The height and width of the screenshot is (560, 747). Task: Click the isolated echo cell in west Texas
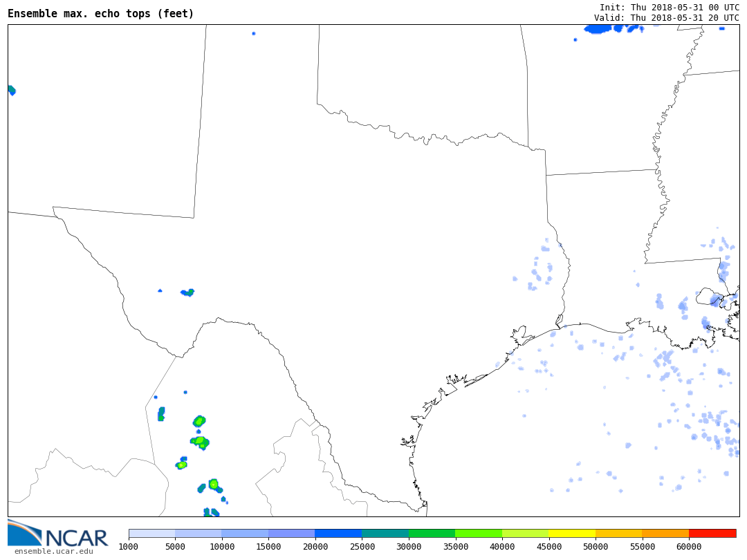coord(187,292)
